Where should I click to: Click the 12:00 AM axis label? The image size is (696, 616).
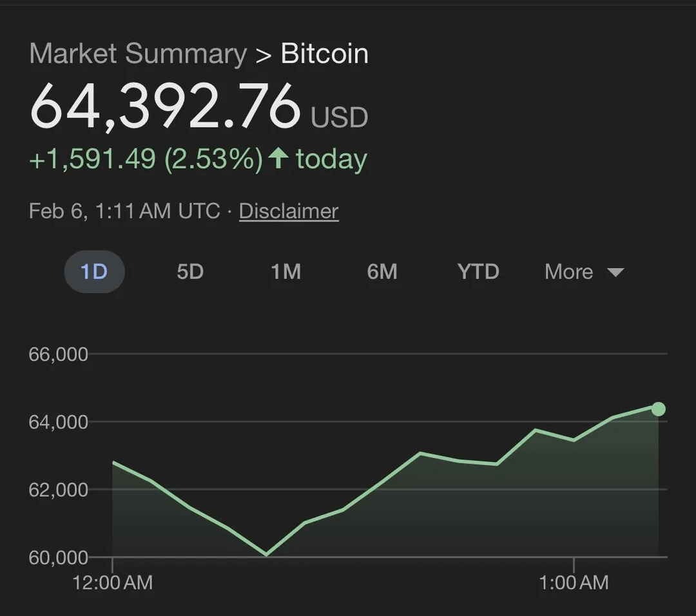tap(113, 583)
